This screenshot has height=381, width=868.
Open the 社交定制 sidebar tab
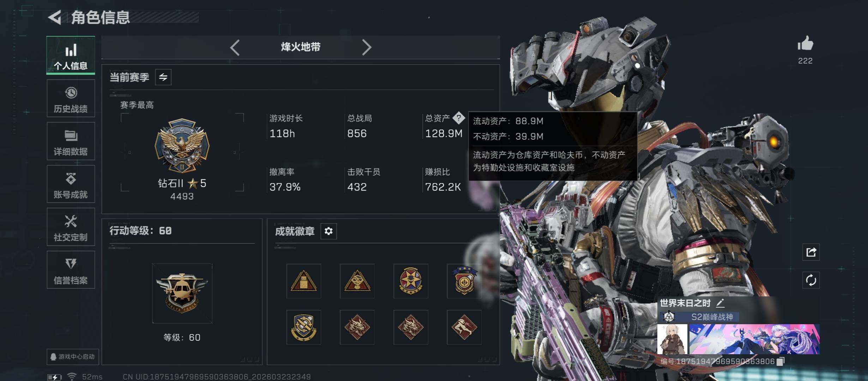[71, 227]
